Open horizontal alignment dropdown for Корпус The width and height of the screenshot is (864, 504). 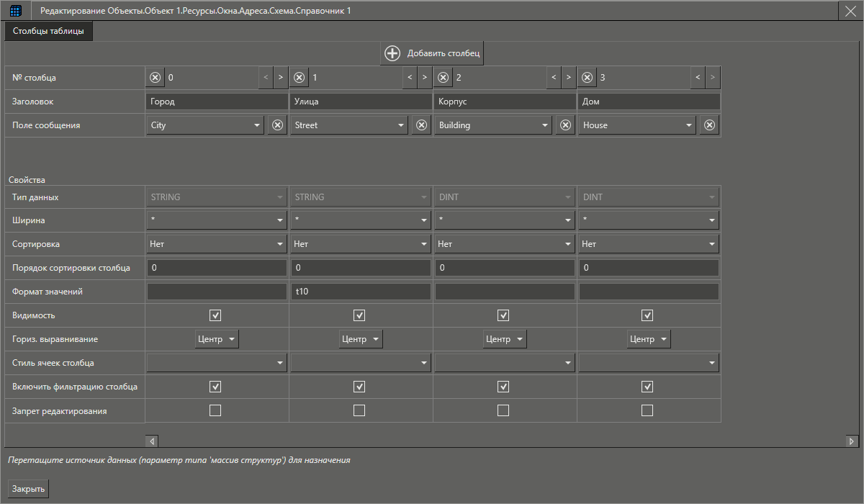coord(504,339)
